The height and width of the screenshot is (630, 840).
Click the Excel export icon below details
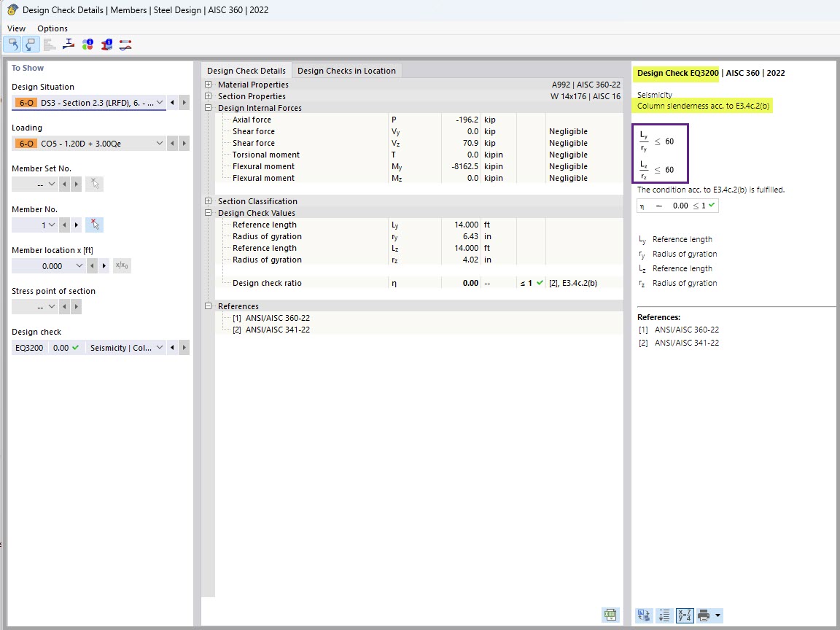610,615
